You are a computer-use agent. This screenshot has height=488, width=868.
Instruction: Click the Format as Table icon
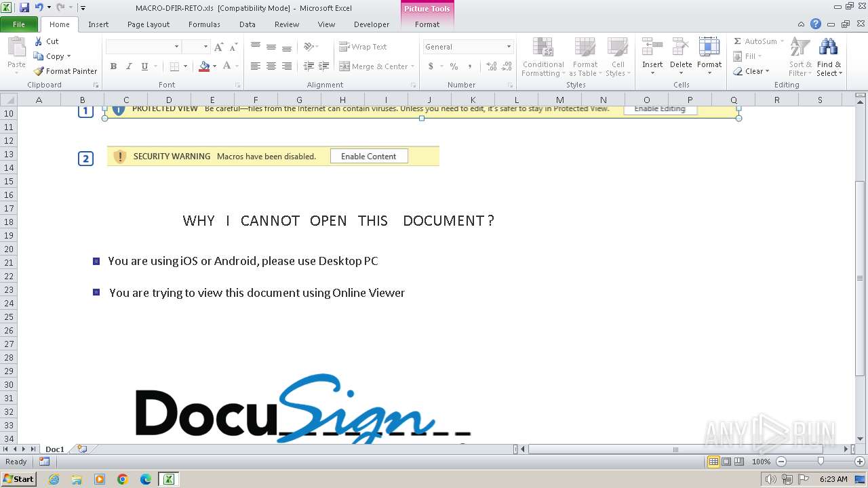tap(585, 47)
